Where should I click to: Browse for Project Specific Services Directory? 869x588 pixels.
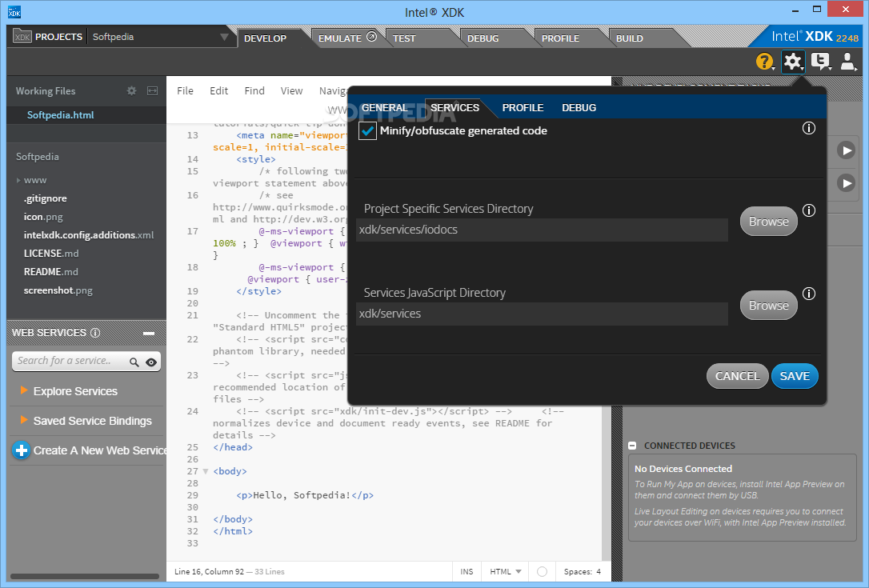click(769, 221)
